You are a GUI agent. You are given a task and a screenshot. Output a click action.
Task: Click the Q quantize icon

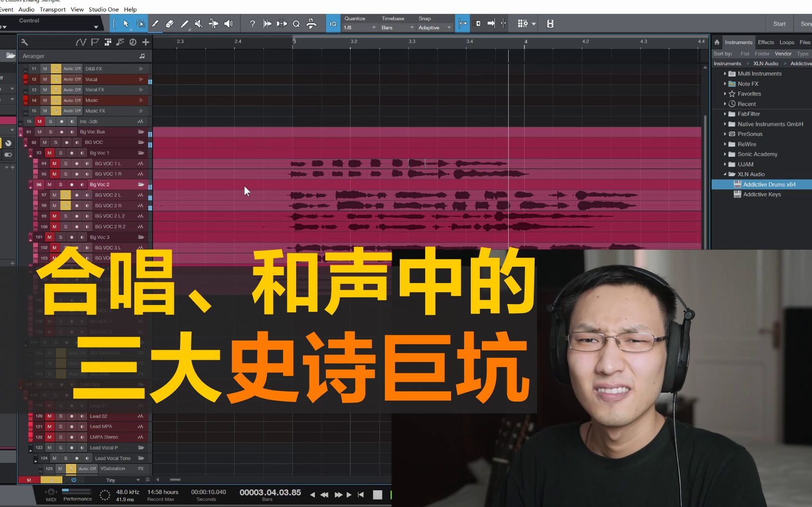click(296, 24)
